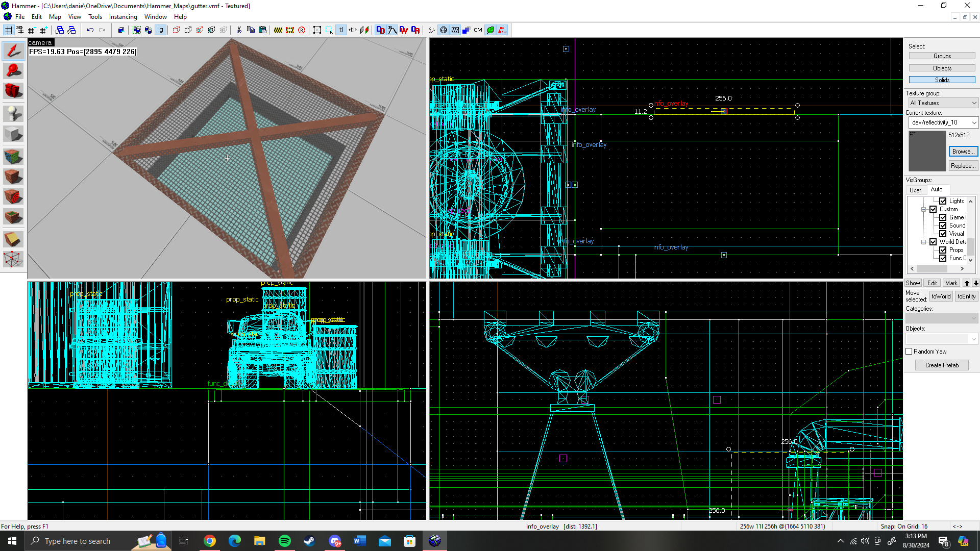Toggle the Sound visgroup checkbox
980x551 pixels.
[943, 226]
